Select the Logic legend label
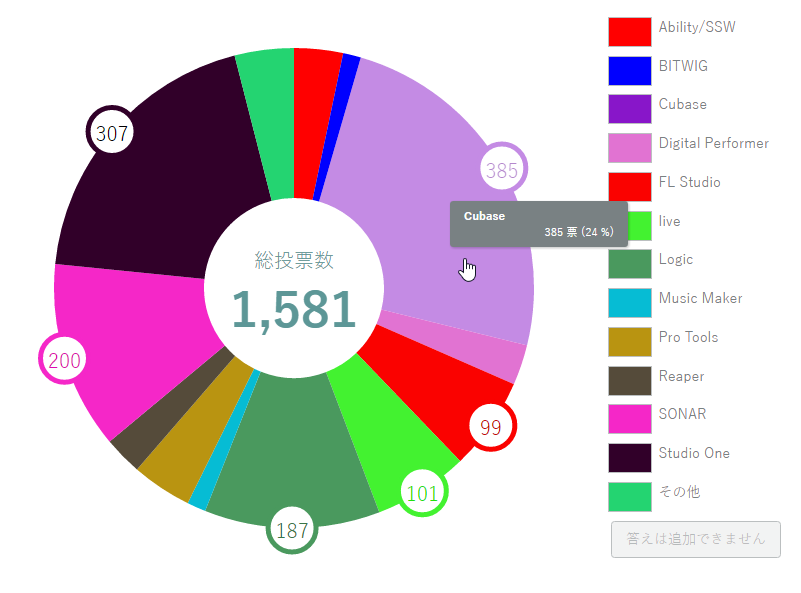Image resolution: width=801 pixels, height=593 pixels. pos(675,259)
